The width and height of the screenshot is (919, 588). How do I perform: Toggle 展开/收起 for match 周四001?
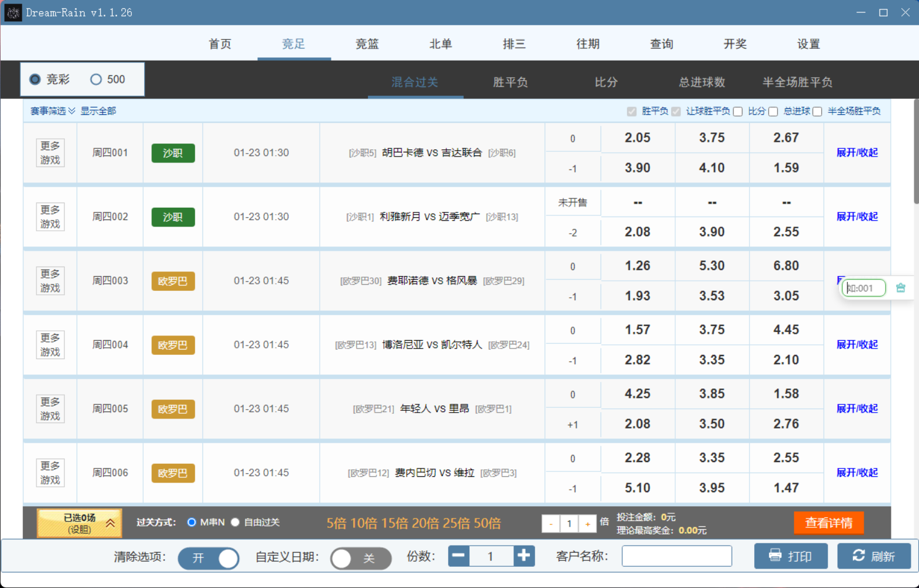[857, 152]
